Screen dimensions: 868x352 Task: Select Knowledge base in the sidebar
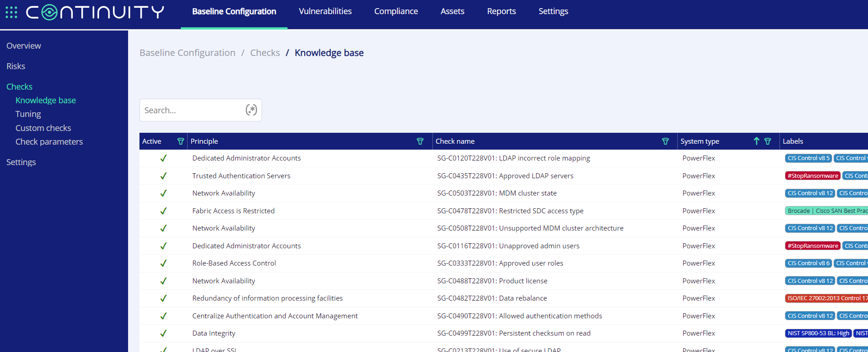pos(46,101)
